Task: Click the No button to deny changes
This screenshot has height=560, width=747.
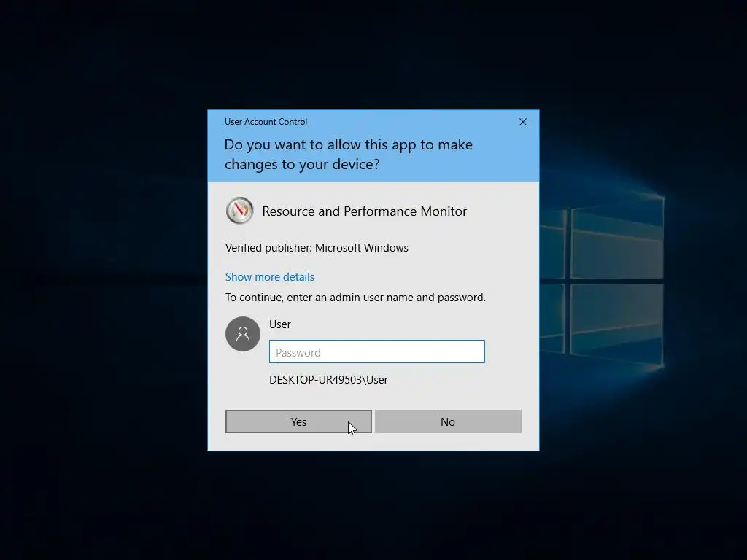Action: tap(448, 421)
